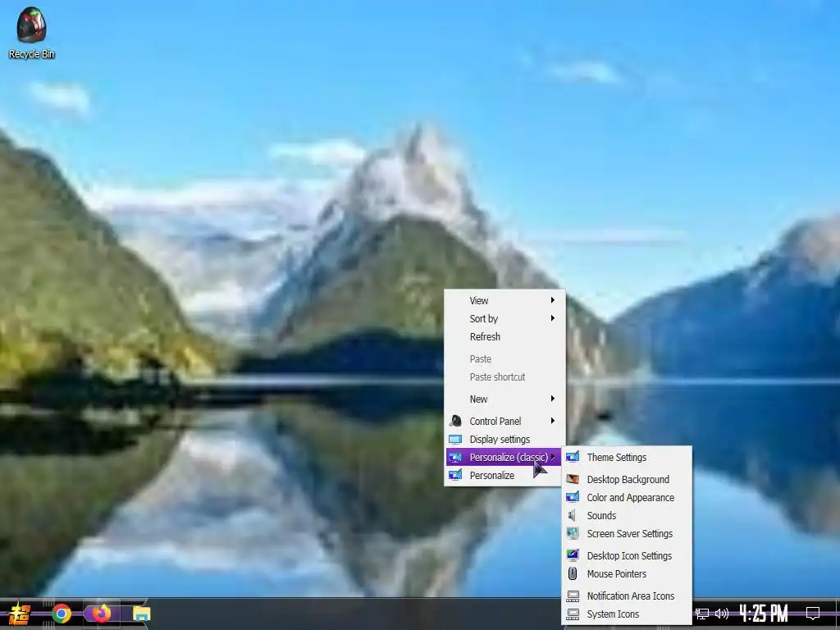This screenshot has width=840, height=630.
Task: Open System Icons from submenu
Action: (x=626, y=614)
